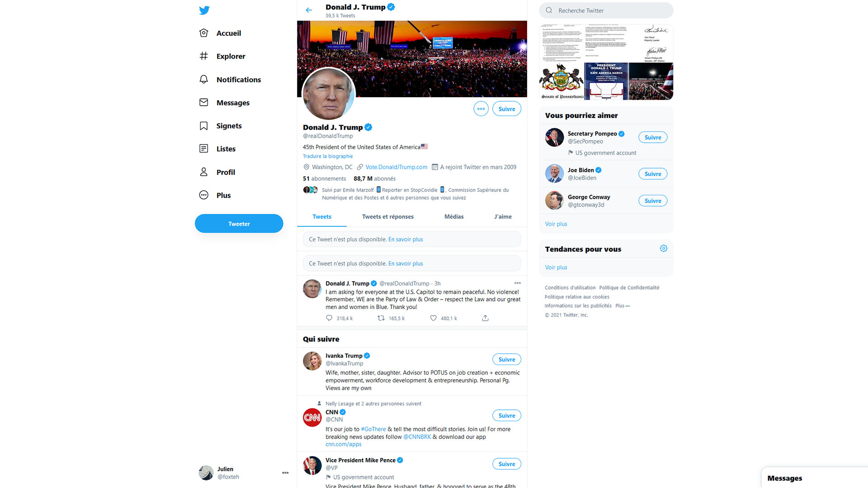
Task: Open the Vote.DonaldJTrump.com link
Action: [x=396, y=167]
